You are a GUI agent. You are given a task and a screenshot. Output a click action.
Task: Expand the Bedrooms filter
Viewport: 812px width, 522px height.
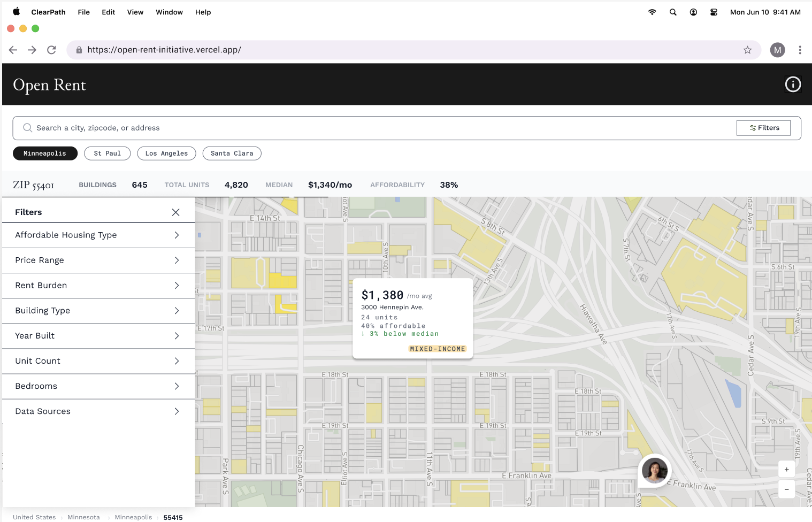[x=98, y=386]
